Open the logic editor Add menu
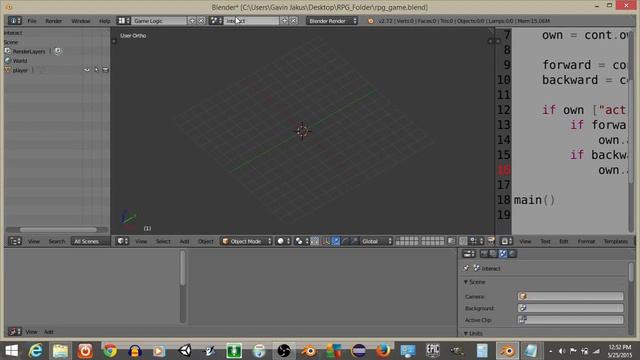 pos(49,332)
